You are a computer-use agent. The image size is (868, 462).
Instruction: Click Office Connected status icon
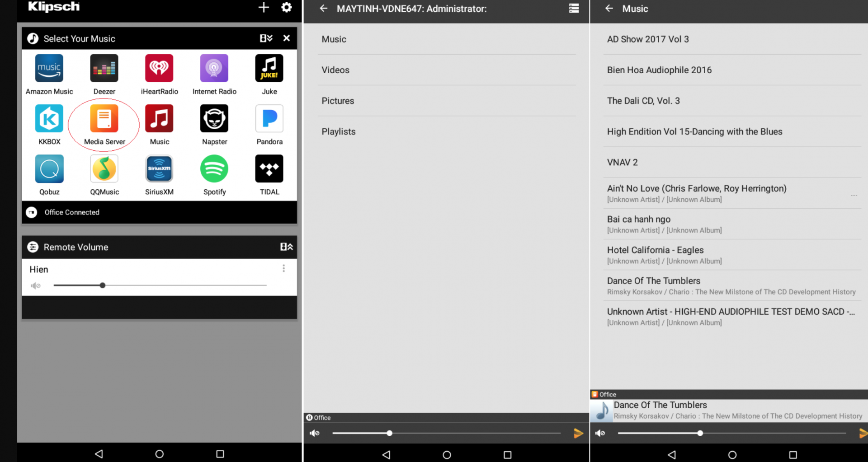tap(32, 212)
